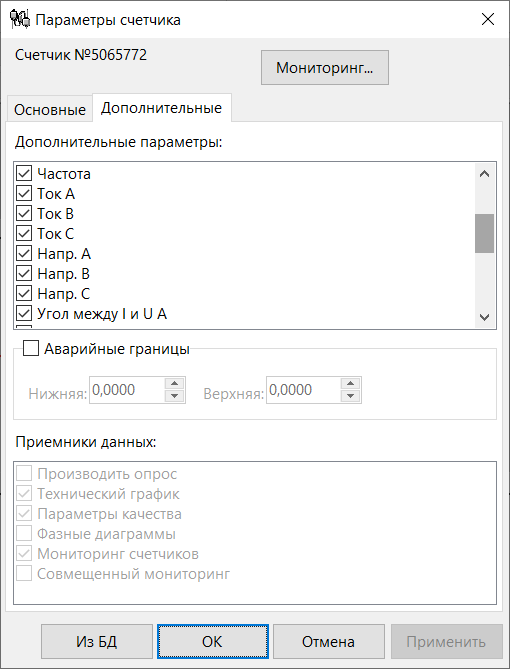Image resolution: width=510 pixels, height=669 pixels.
Task: Click the Счетчик №5065772 label
Action: click(x=81, y=55)
